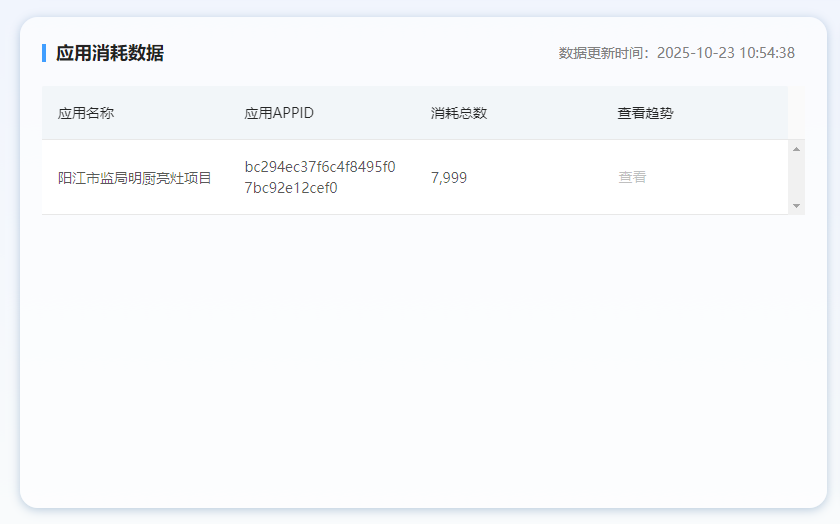Click the second line of APPID ending cef0
Viewport: 840px width, 524px height.
click(x=291, y=188)
